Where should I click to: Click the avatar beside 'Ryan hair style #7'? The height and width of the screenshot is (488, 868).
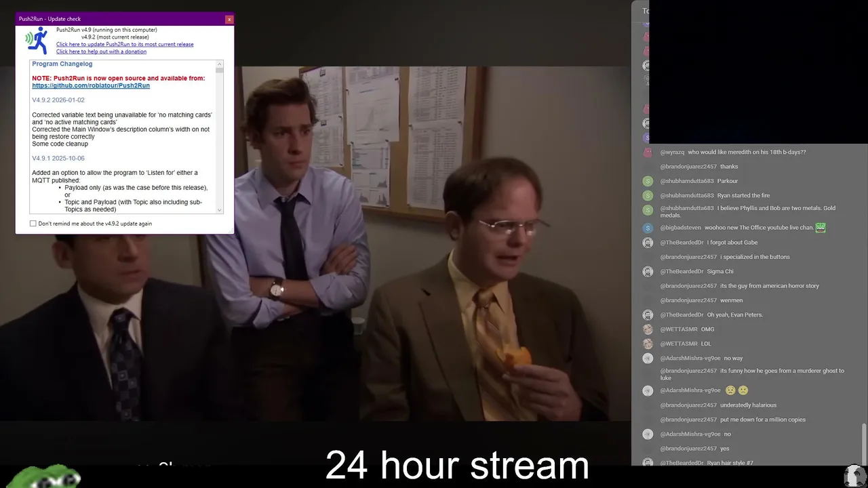coord(648,463)
